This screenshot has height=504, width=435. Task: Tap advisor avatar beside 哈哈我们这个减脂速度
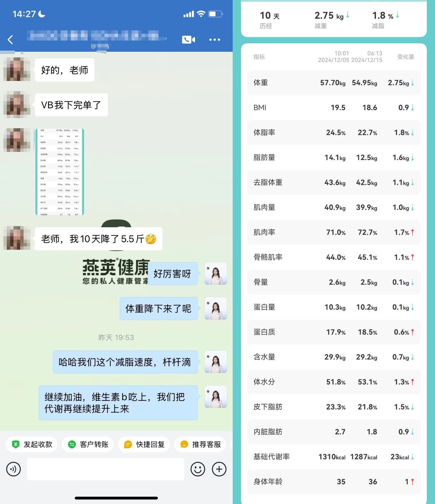click(x=216, y=362)
